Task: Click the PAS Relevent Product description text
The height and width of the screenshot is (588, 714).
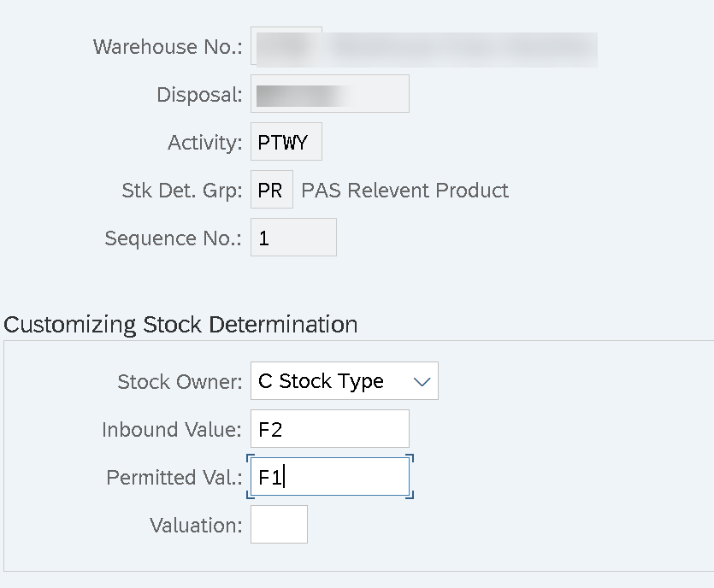Action: (404, 191)
